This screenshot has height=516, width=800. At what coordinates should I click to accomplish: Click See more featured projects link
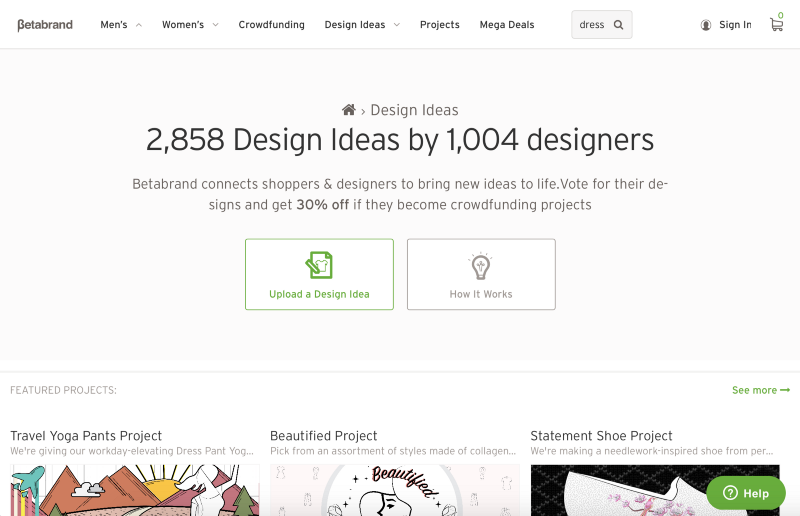click(x=760, y=390)
